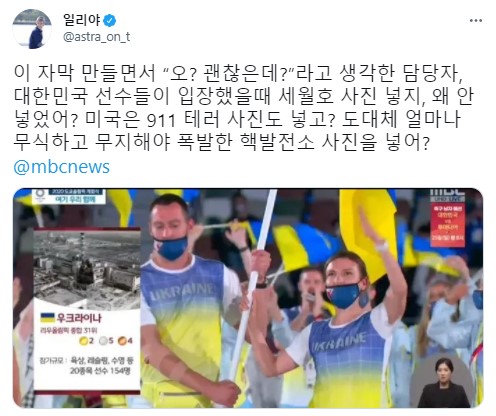Click the bronze medal icon showing 4
496x416 pixels.
122,341
